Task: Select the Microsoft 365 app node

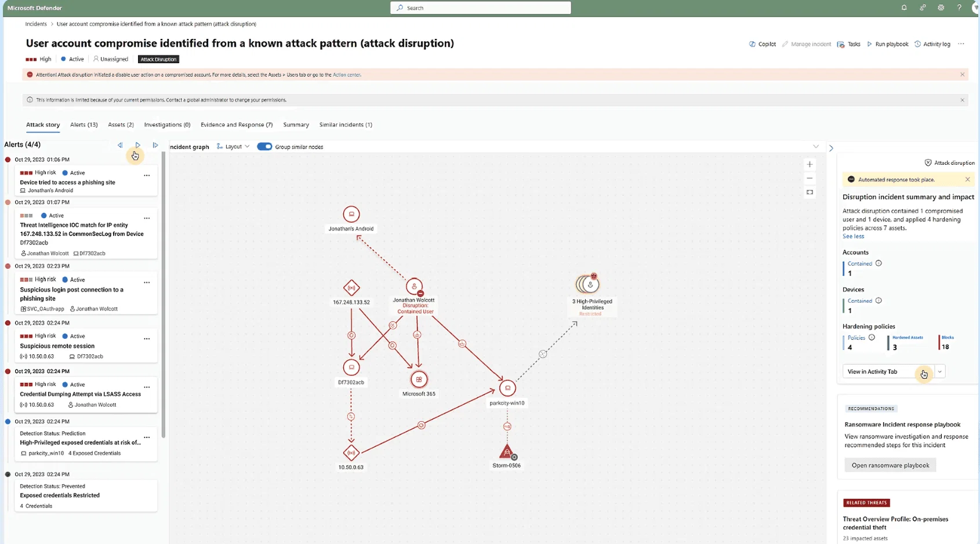Action: click(419, 379)
